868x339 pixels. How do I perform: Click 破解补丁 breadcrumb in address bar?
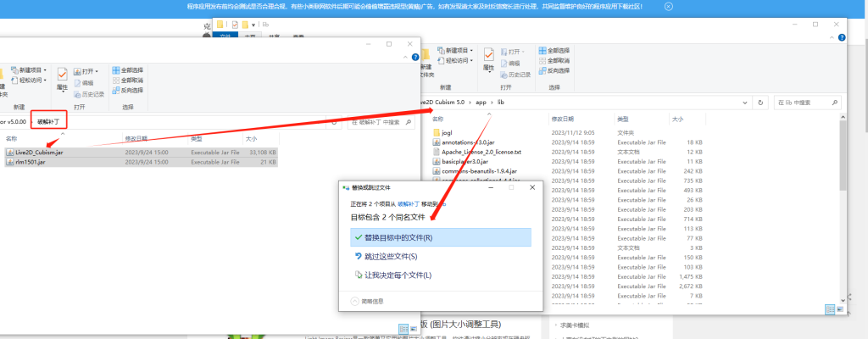tap(48, 121)
